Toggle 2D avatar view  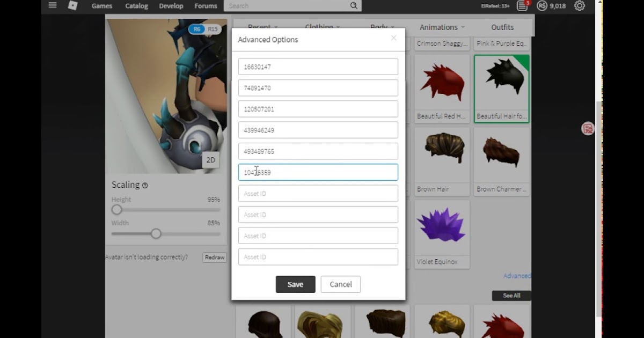[211, 160]
